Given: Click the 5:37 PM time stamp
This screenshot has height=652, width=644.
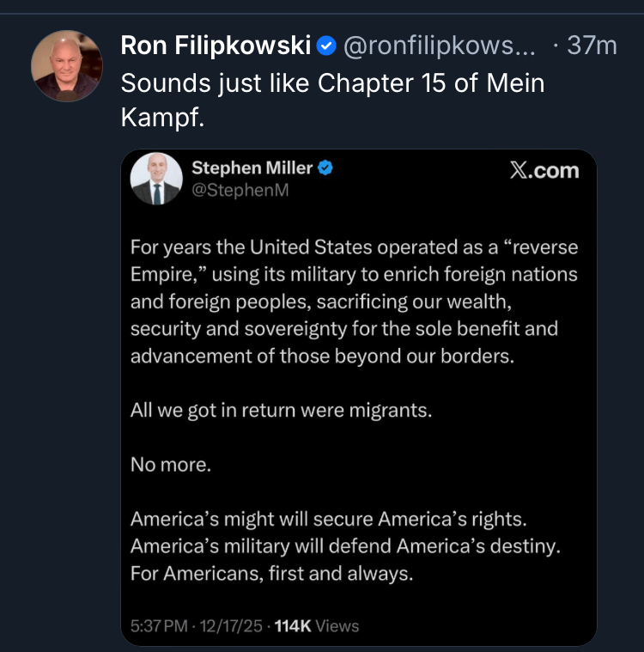Looking at the screenshot, I should coord(159,626).
